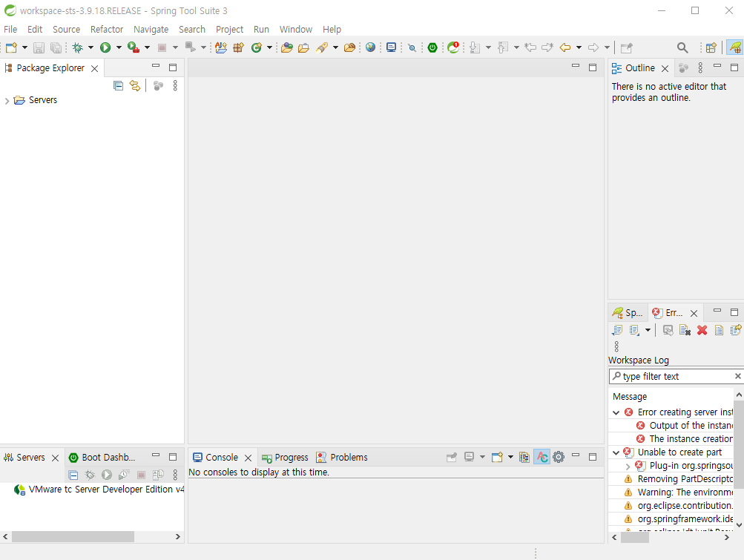
Task: Click the Next Annotation icon
Action: [x=475, y=47]
